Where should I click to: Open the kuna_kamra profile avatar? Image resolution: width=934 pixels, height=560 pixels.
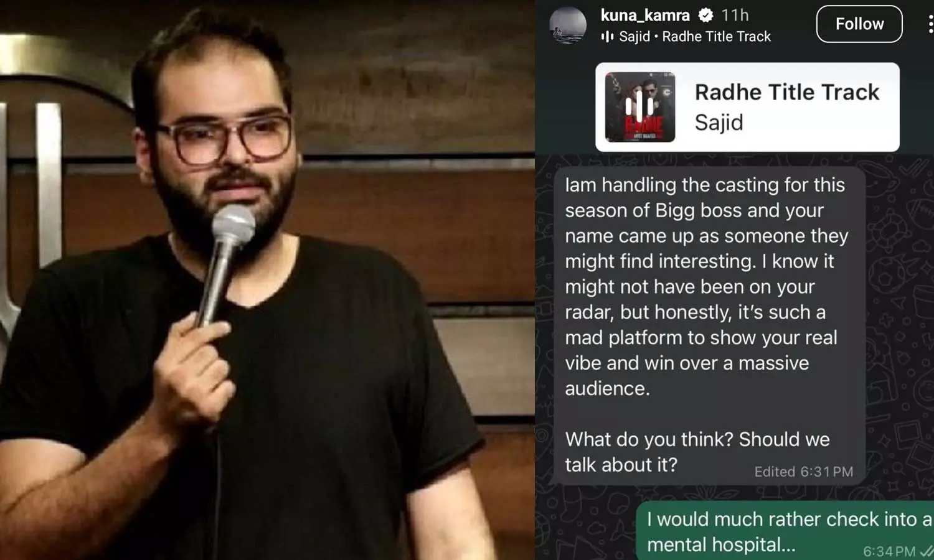click(x=568, y=25)
